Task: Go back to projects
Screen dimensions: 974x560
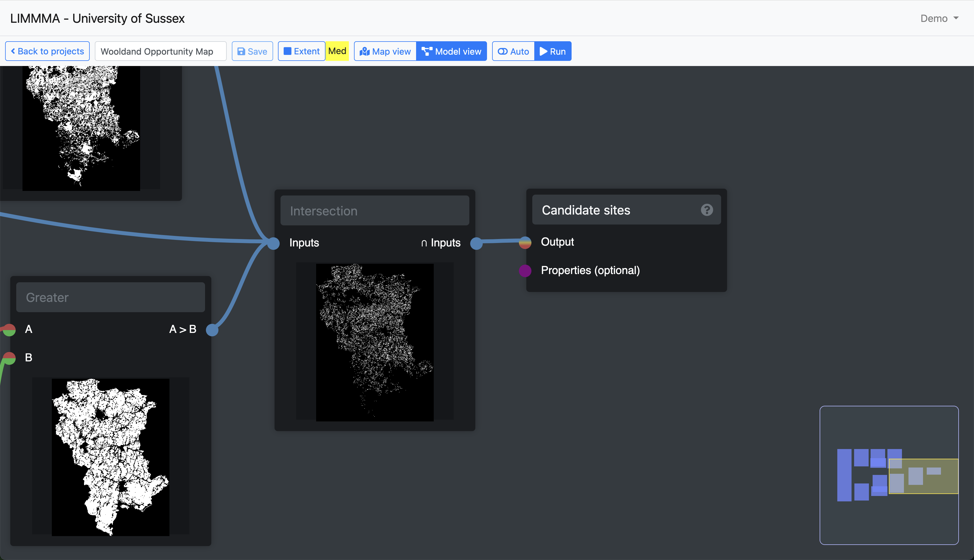Action: point(47,51)
